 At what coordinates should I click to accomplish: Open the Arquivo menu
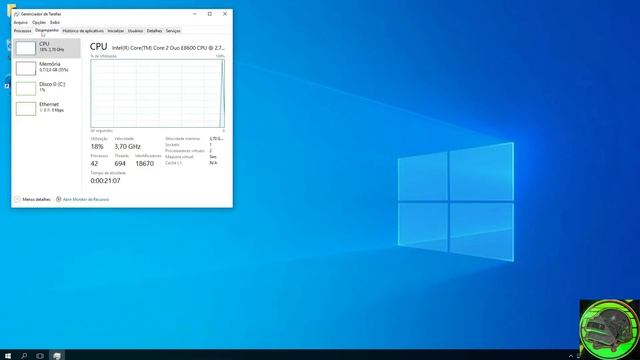20,22
